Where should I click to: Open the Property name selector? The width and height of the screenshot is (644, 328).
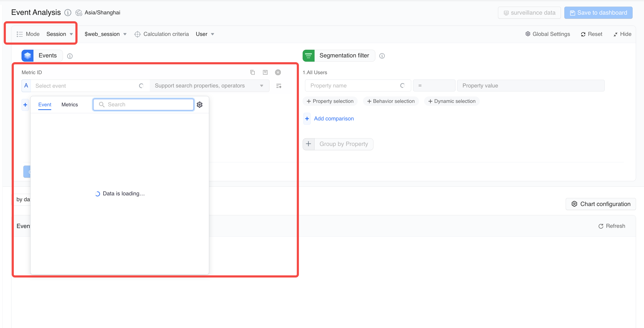[x=358, y=86]
